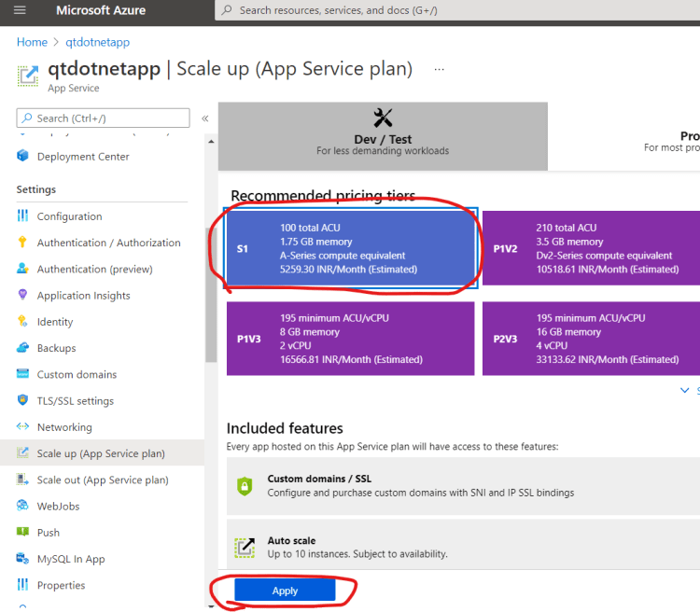Click the qtdotnetapp App Service icon

point(28,75)
